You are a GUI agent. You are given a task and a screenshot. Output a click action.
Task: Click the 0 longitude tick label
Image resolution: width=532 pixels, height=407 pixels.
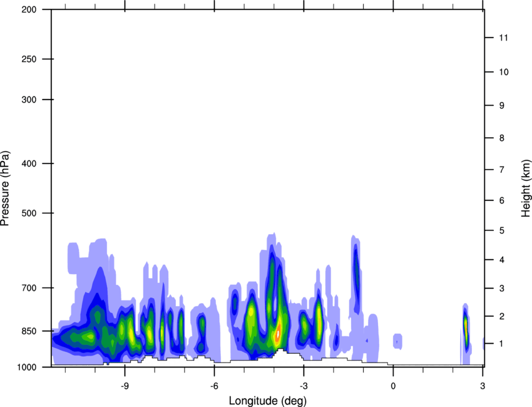coord(393,386)
